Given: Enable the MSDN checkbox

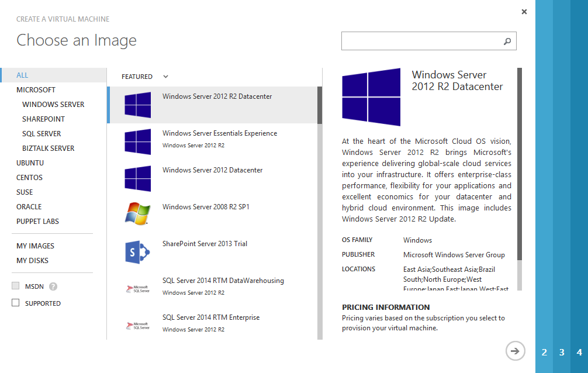Looking at the screenshot, I should (15, 286).
